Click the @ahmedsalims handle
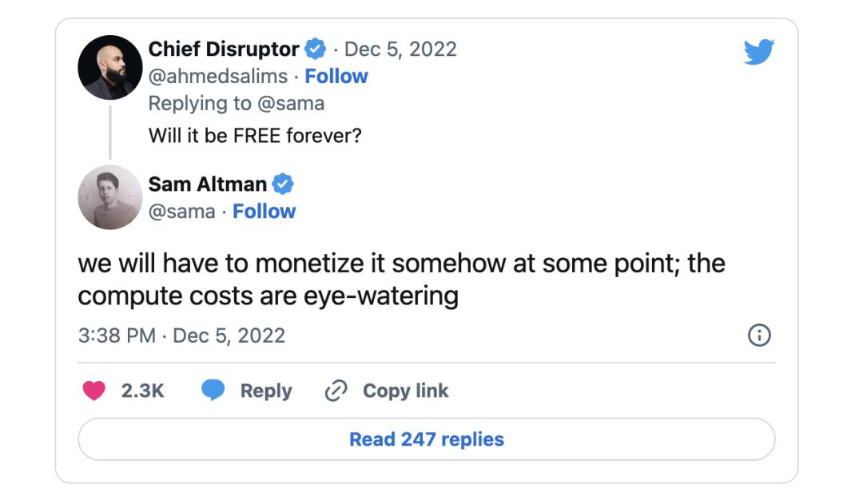Image resolution: width=863 pixels, height=504 pixels. pos(218,76)
